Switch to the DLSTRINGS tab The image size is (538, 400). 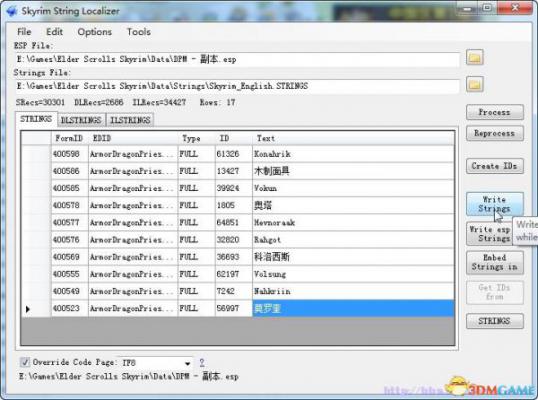click(81, 120)
